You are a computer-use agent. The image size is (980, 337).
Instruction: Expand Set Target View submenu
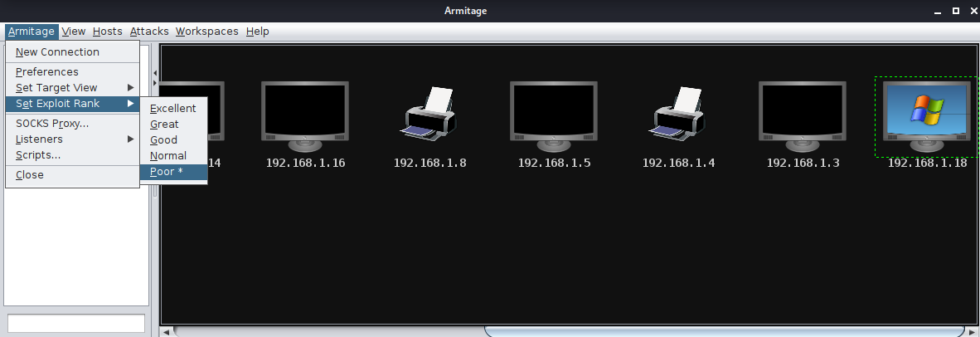pyautogui.click(x=72, y=87)
